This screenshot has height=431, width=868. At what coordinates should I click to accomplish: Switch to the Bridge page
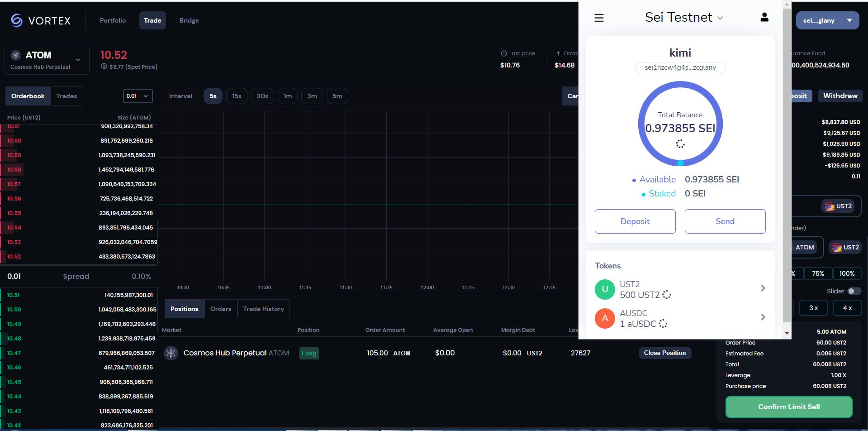click(x=189, y=20)
